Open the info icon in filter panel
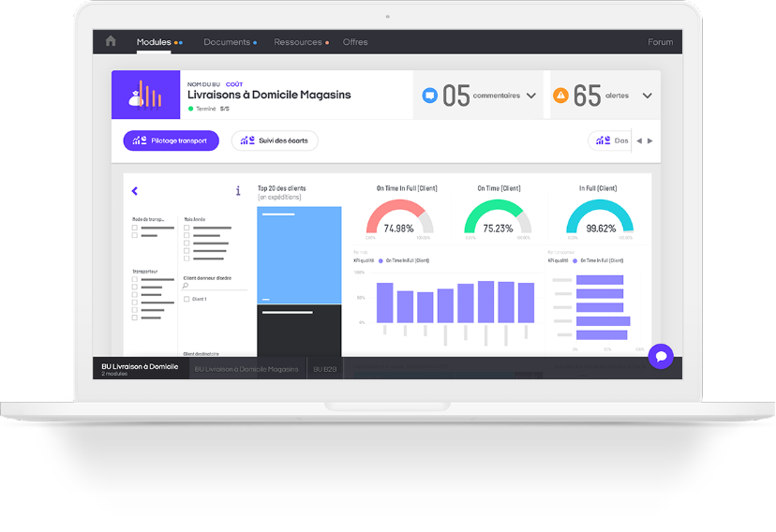 (238, 191)
